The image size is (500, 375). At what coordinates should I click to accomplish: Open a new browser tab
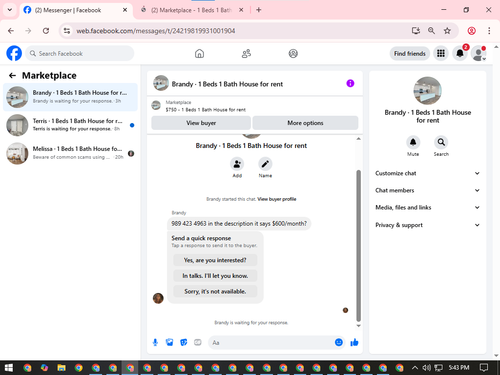259,10
